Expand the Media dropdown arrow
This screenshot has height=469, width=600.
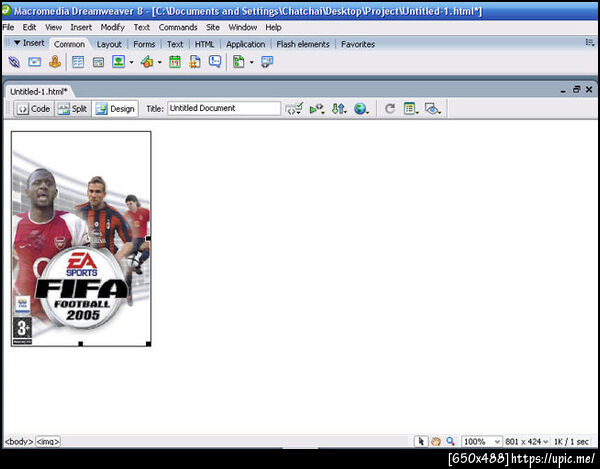160,62
